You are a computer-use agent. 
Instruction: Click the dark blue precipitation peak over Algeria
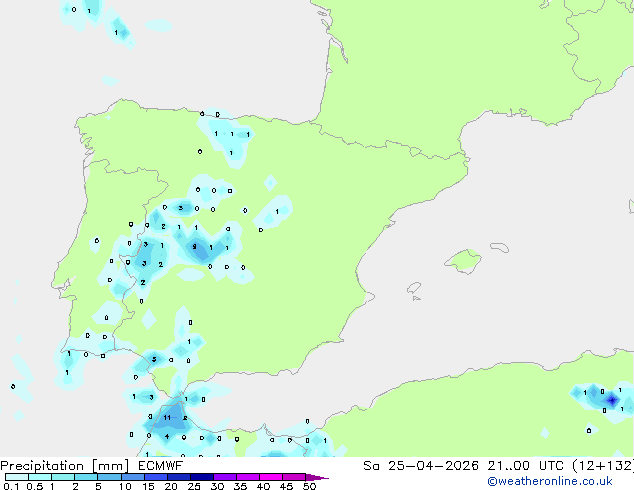pyautogui.click(x=612, y=400)
